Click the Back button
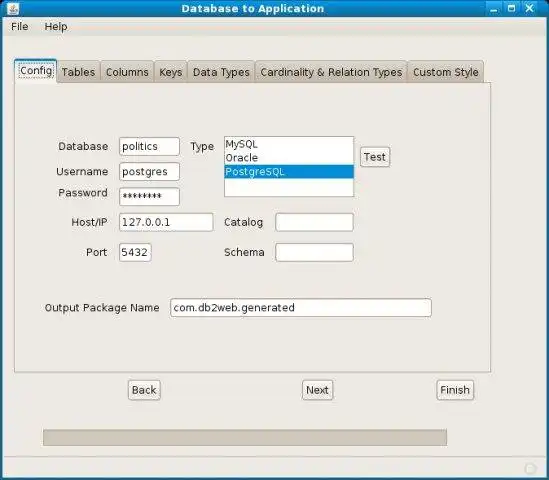This screenshot has width=549, height=480. [x=144, y=390]
